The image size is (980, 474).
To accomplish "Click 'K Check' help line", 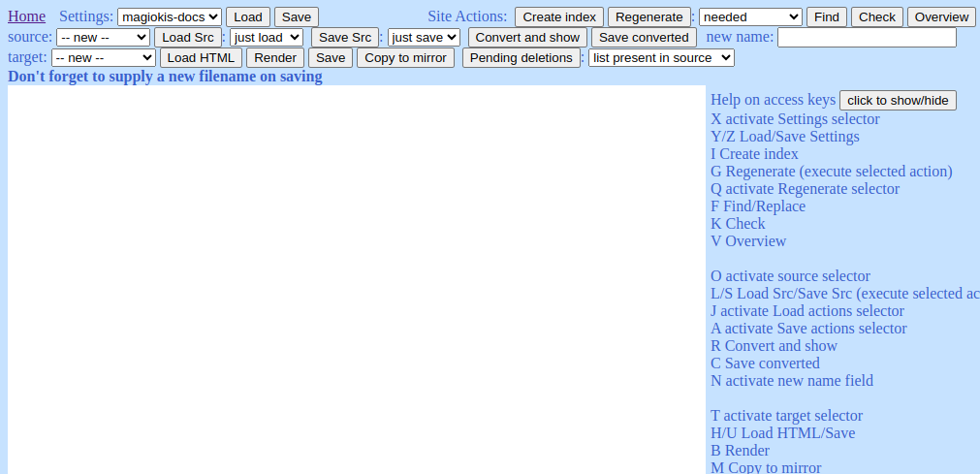I will (738, 224).
